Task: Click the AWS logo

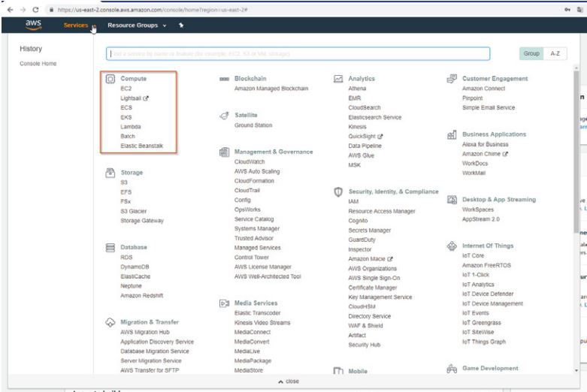Action: tap(33, 25)
